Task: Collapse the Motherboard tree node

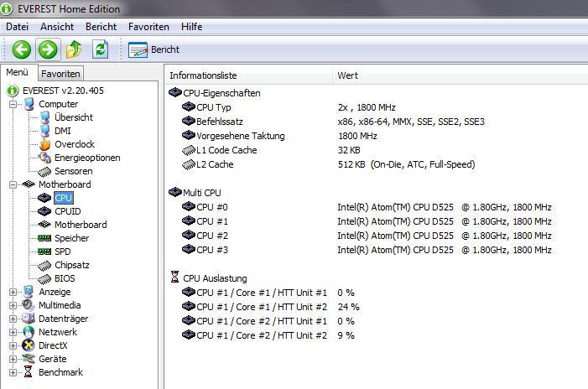Action: coord(13,184)
